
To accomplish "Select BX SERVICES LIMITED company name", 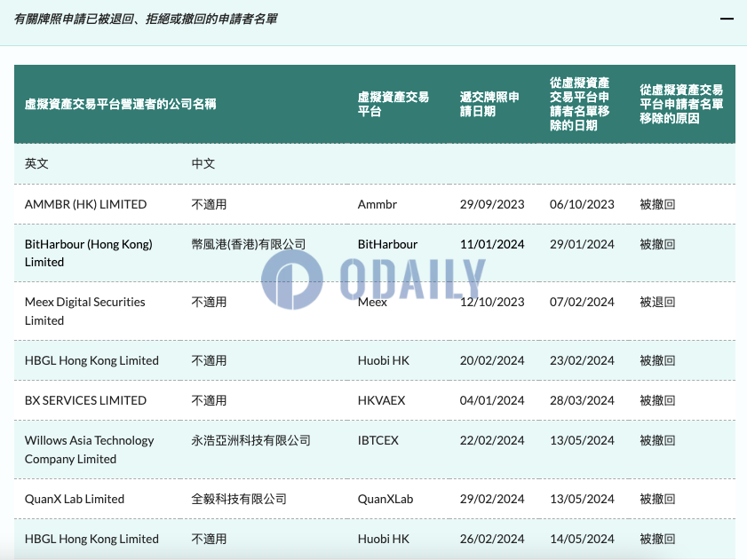I will (86, 400).
